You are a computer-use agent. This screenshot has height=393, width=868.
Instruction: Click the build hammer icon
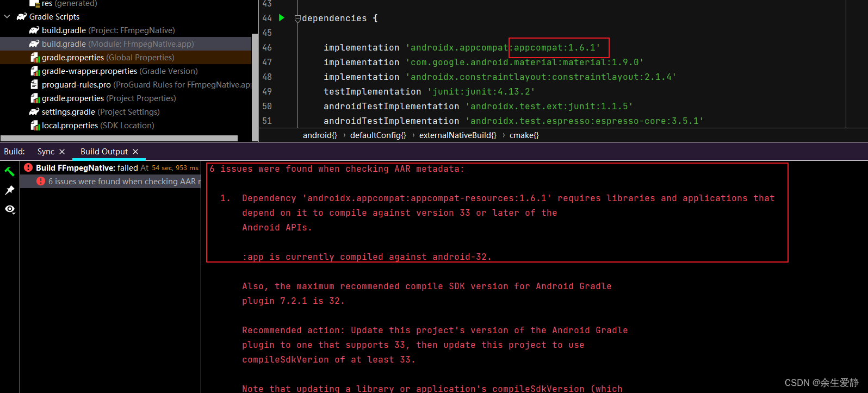[x=10, y=171]
